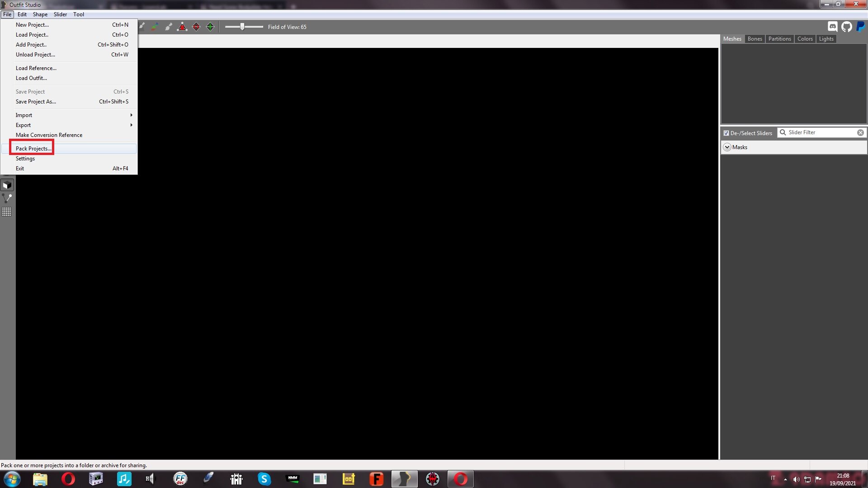Switch to the Partitions tab
This screenshot has height=488, width=868.
coord(779,39)
